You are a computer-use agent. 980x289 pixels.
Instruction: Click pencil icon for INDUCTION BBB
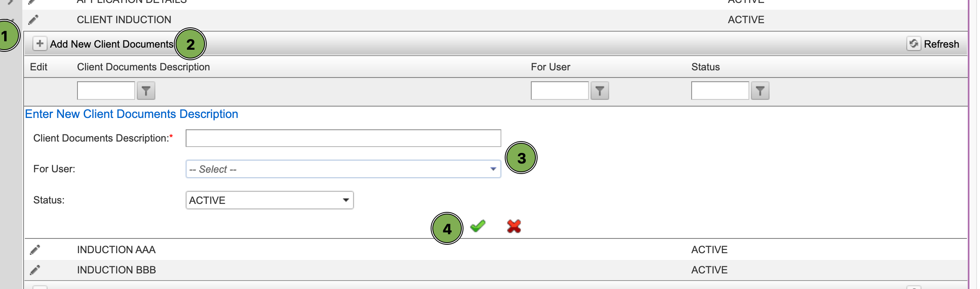tap(35, 270)
